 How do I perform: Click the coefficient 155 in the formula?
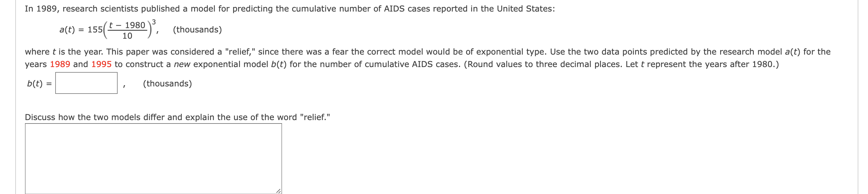95,30
